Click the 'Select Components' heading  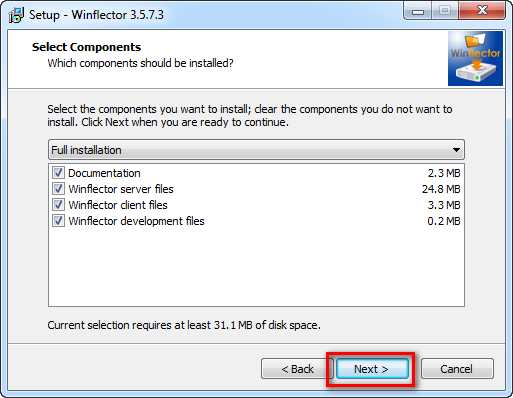pos(86,47)
